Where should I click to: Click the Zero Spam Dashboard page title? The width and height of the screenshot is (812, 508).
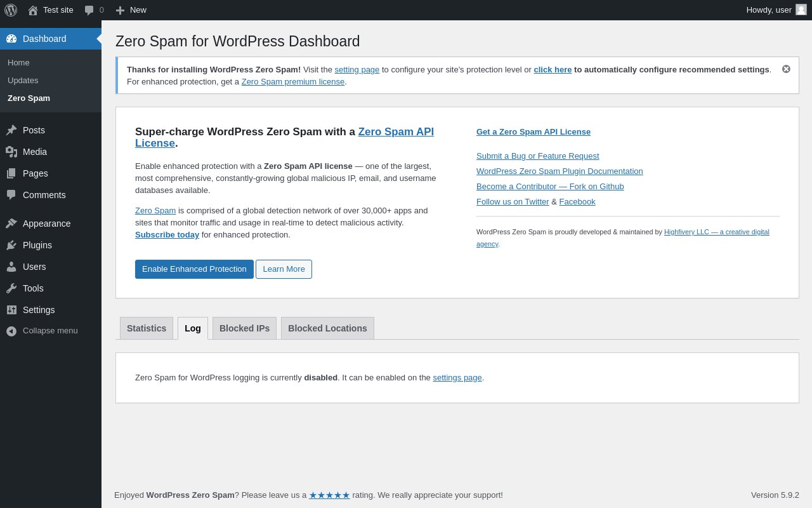[238, 41]
